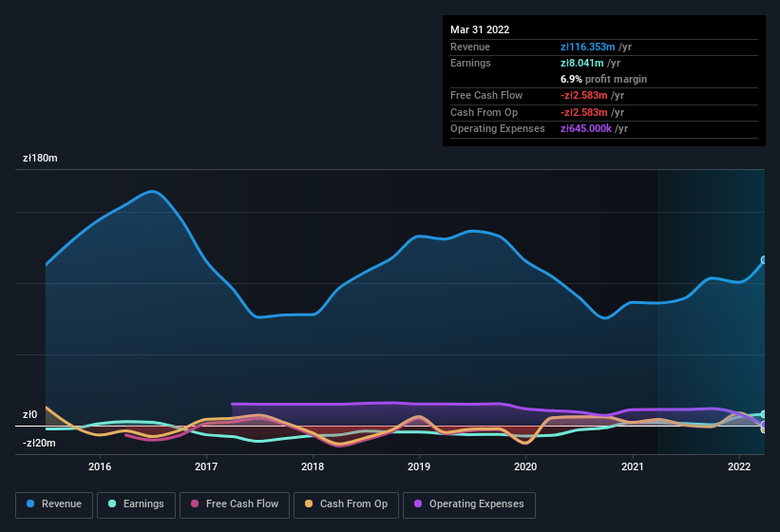Toggle the Earnings legend button

[x=136, y=504]
